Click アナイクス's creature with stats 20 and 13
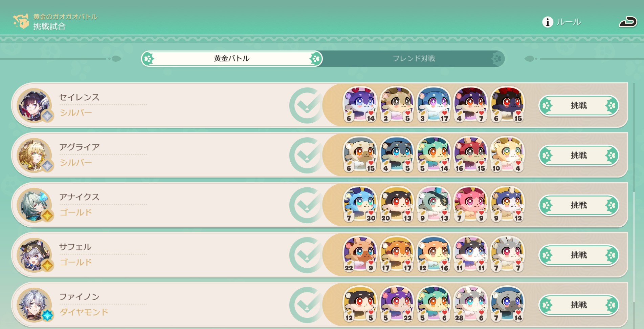The width and height of the screenshot is (644, 329). pyautogui.click(x=397, y=204)
